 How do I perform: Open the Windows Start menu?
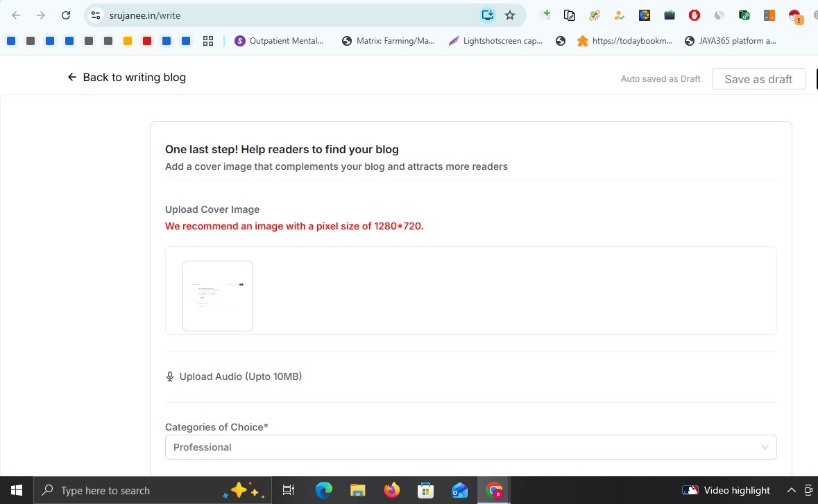tap(17, 490)
